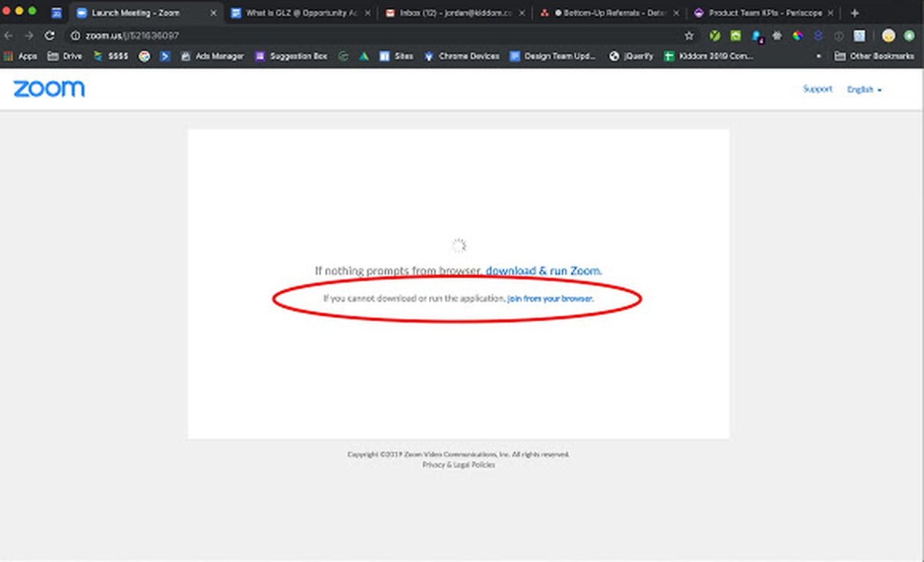This screenshot has width=924, height=562.
Task: Click the join from your browser link
Action: [x=550, y=299]
